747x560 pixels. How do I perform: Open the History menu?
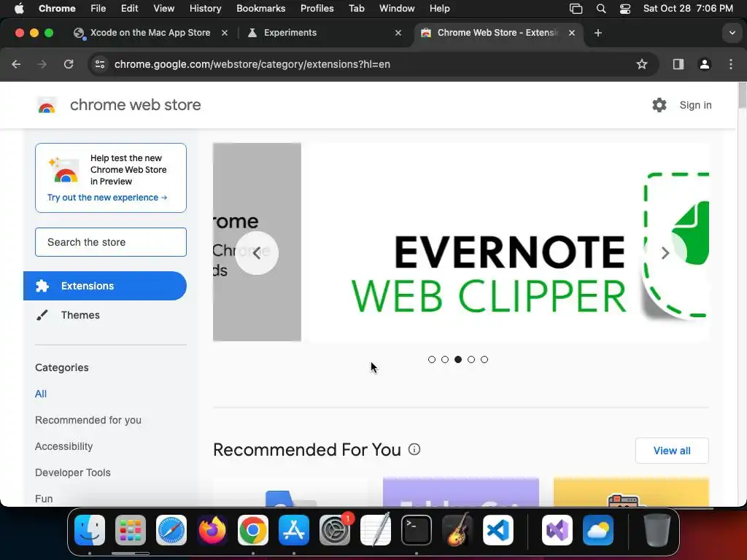[205, 9]
